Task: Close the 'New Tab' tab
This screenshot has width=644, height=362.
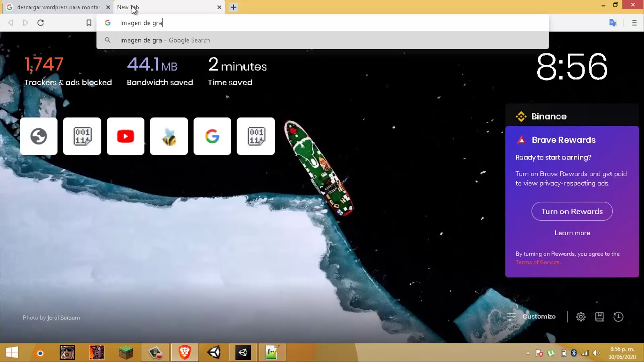Action: click(219, 7)
